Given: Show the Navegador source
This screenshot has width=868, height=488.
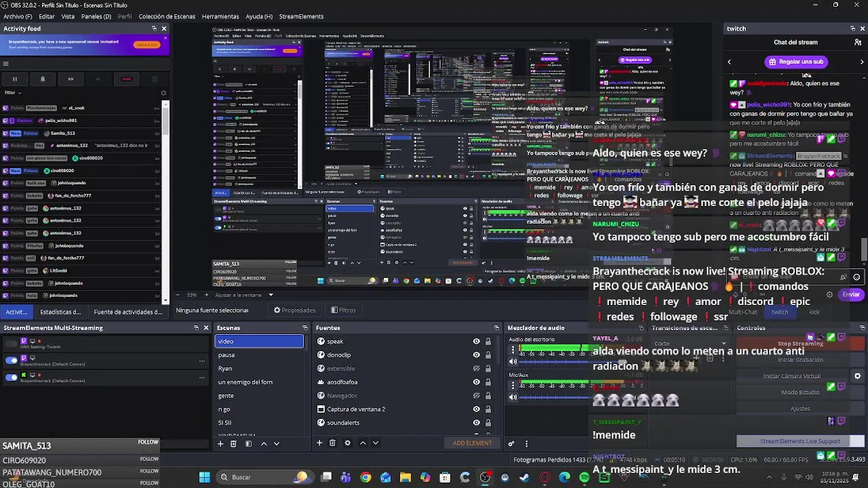Looking at the screenshot, I should coord(476,396).
